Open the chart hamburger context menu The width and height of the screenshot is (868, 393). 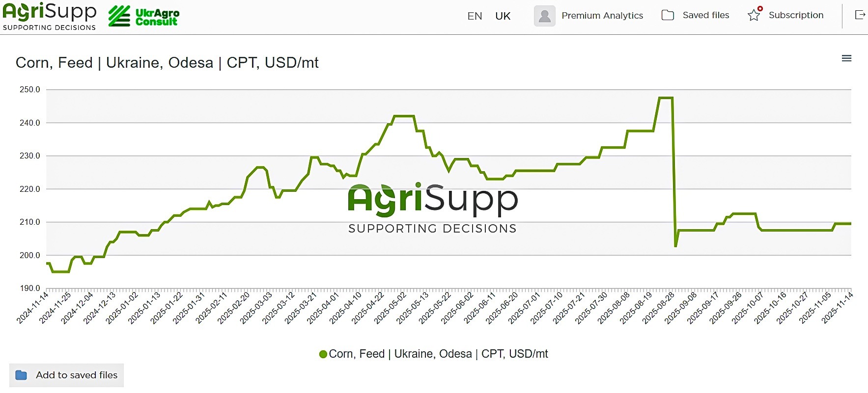(846, 58)
